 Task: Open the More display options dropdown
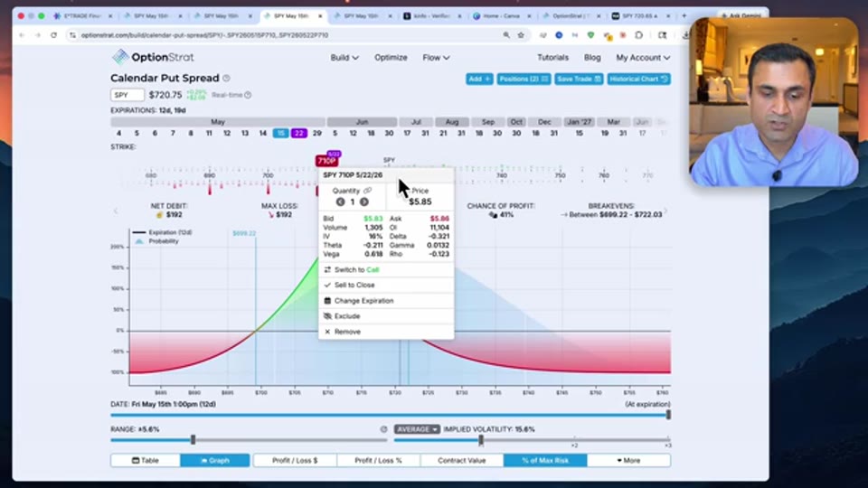[x=629, y=460]
